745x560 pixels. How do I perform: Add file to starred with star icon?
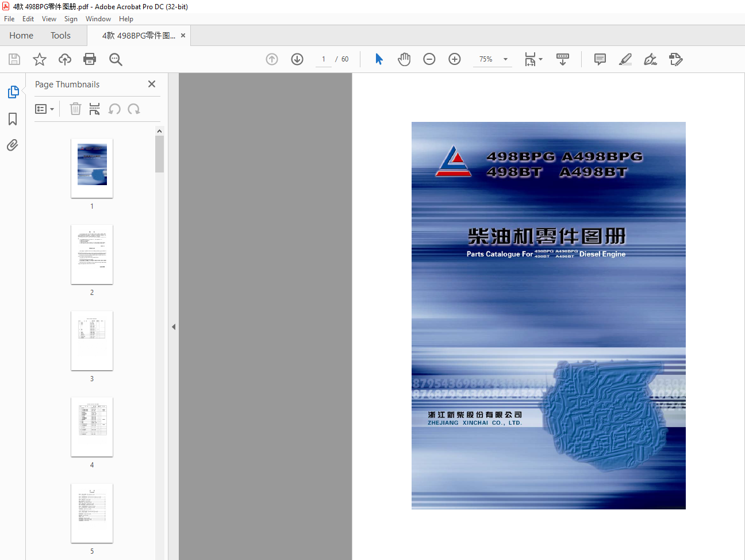[x=40, y=59]
